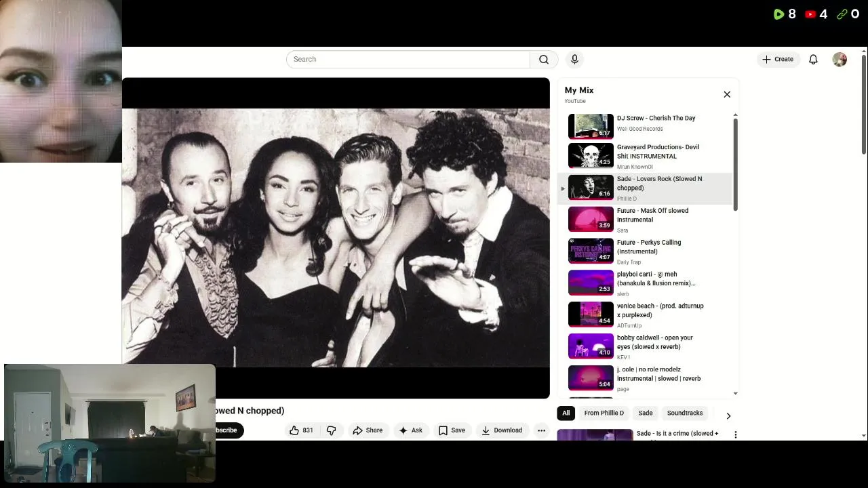Screen dimensions: 868x488
Task: Play Future - Mask Off slowed instrumental
Action: point(652,216)
